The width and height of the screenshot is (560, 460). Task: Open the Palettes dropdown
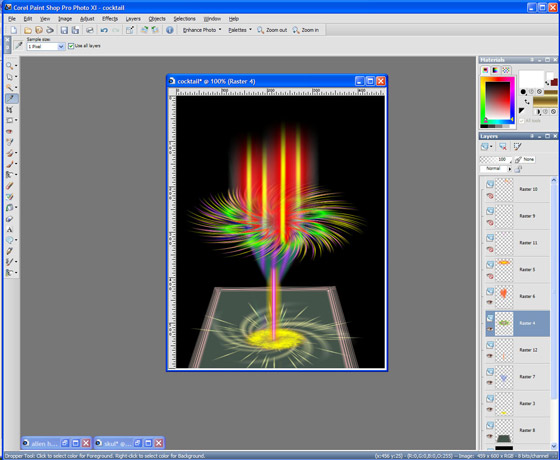coord(240,30)
